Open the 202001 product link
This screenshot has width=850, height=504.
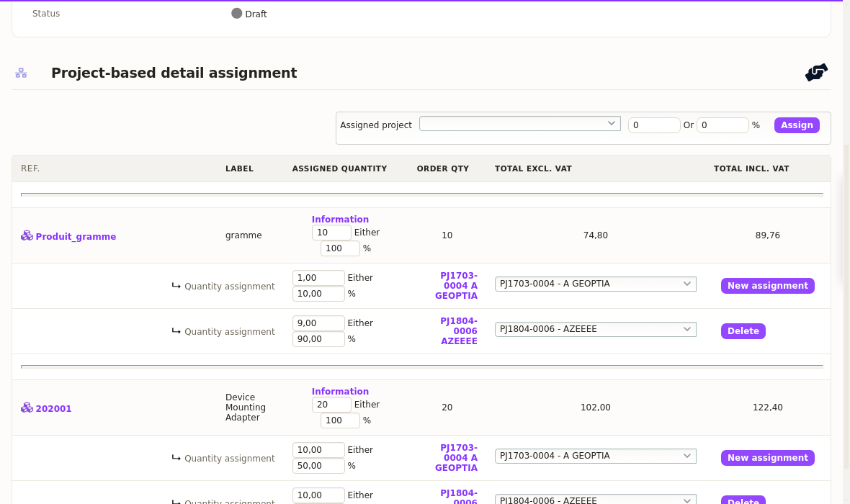tap(53, 409)
